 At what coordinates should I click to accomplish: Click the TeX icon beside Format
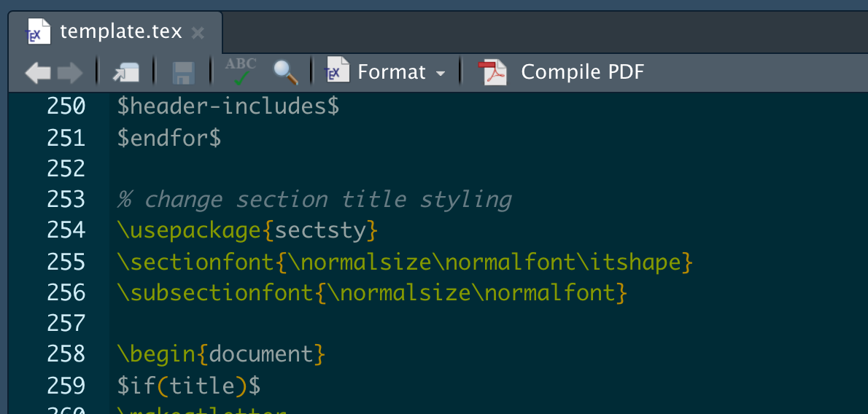point(336,70)
